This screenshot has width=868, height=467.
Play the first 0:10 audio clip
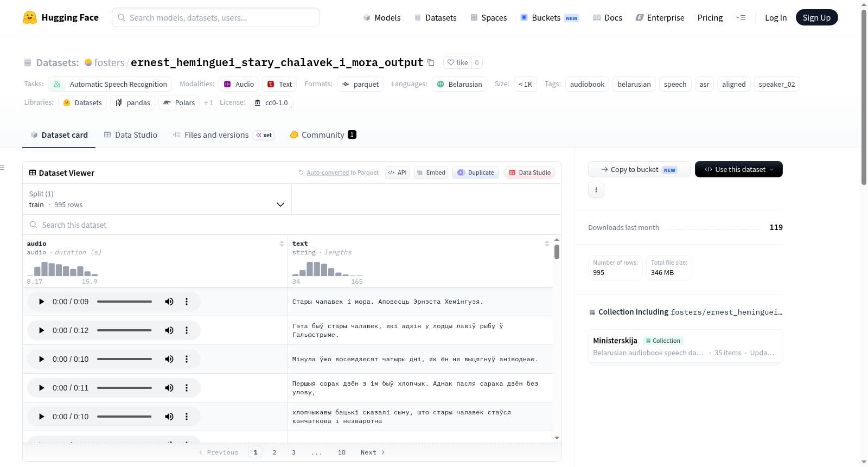(x=41, y=359)
